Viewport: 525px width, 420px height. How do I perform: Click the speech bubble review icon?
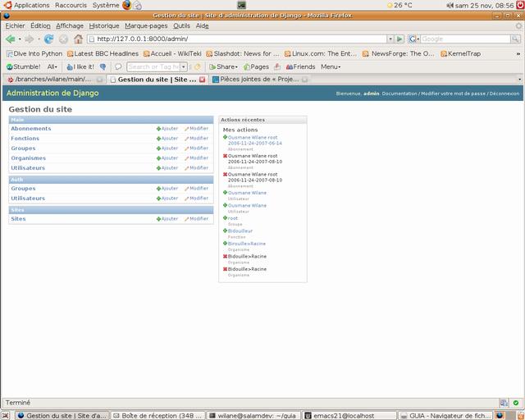pos(118,66)
